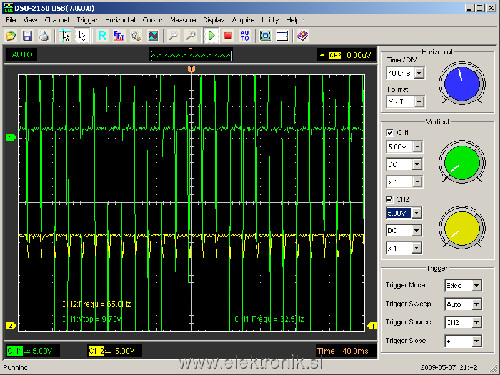Screen dimensions: 500x375
Task: Click the waveform overview thumbnail above the graticule
Action: [191, 55]
